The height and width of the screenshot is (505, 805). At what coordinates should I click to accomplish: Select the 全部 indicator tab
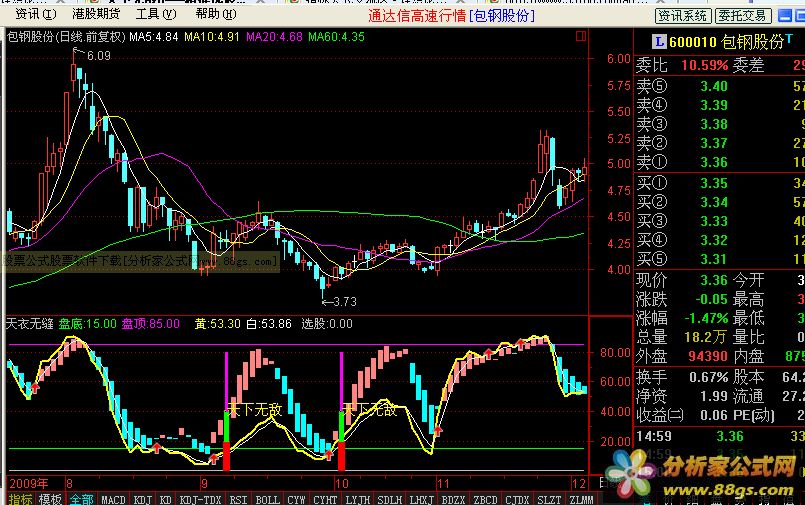(81, 499)
